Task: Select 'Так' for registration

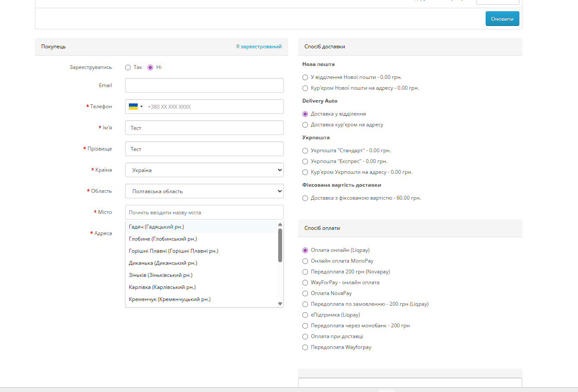Action: [128, 67]
